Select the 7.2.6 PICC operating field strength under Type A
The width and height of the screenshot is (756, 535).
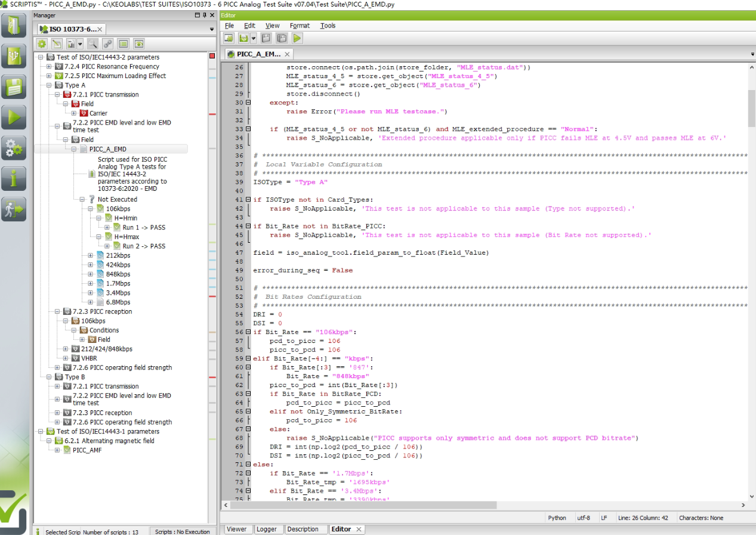[122, 368]
